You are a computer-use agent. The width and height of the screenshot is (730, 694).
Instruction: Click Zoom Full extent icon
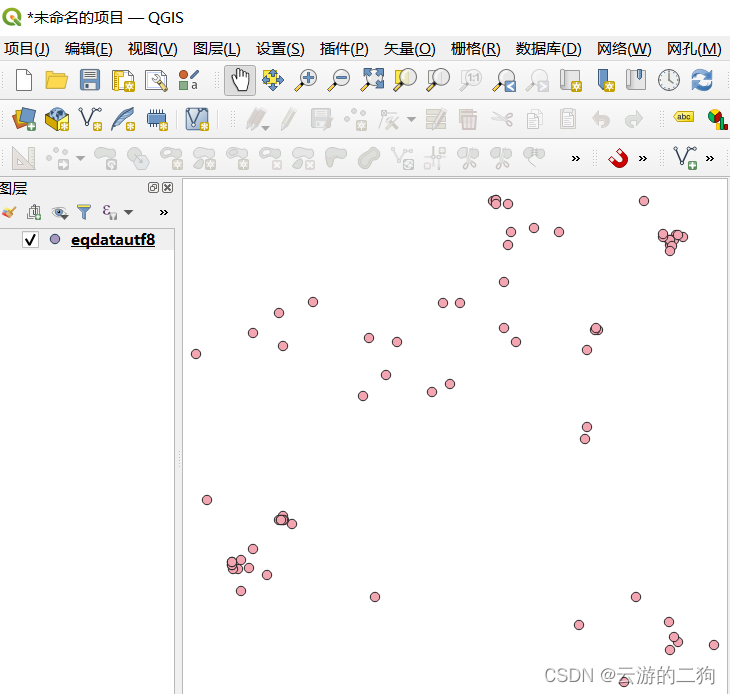point(372,79)
